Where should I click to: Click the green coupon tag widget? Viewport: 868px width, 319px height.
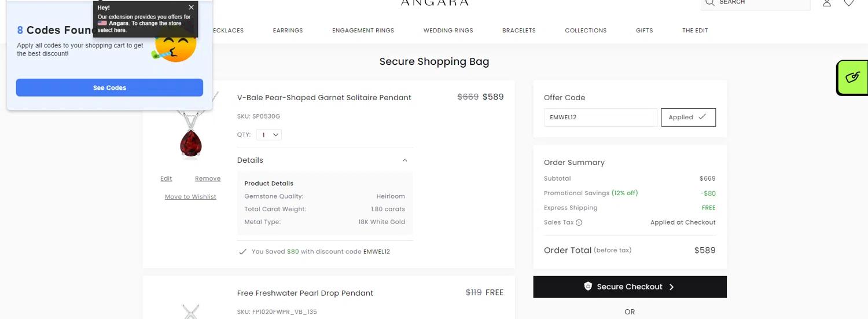[852, 77]
